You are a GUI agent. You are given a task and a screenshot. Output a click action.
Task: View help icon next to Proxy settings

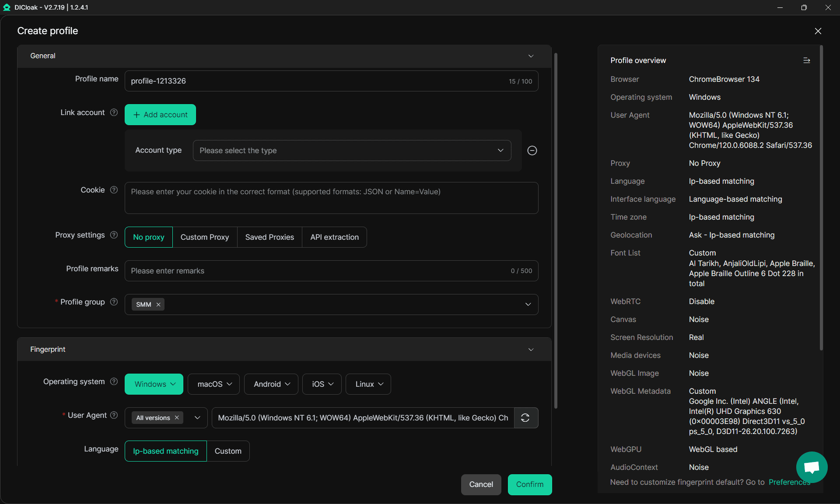114,235
